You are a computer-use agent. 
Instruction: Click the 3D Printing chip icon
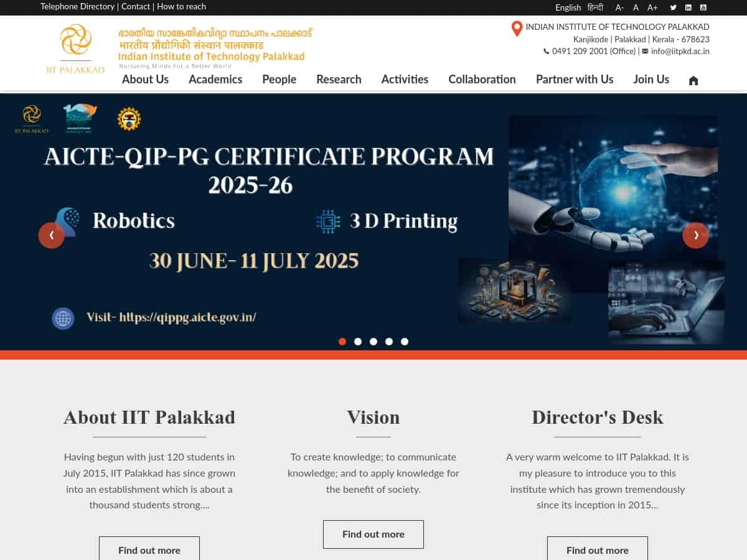click(x=328, y=222)
